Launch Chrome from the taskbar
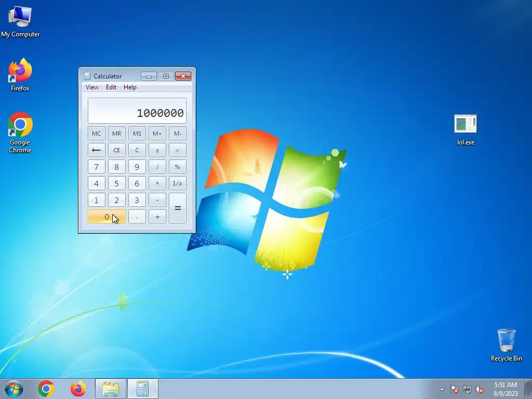The image size is (532, 399). click(x=46, y=389)
